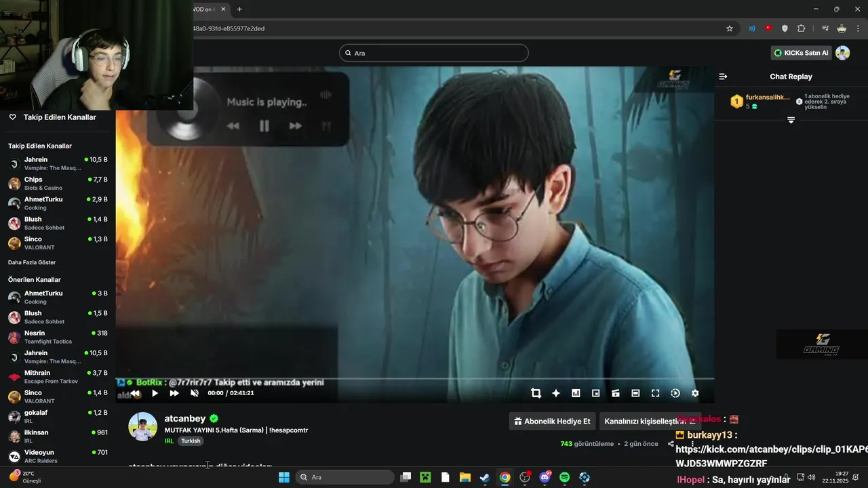Image resolution: width=868 pixels, height=488 pixels.
Task: Click the Turkish language tag
Action: [191, 441]
